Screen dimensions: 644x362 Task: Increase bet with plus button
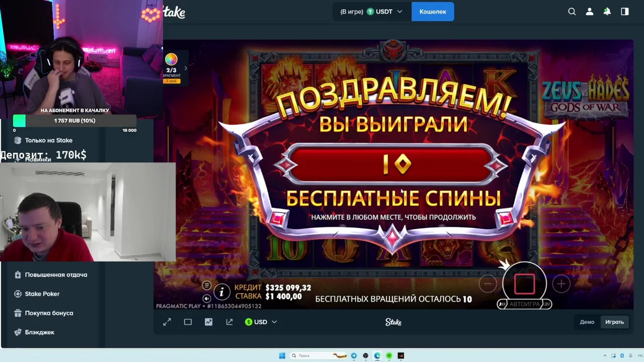click(x=561, y=284)
